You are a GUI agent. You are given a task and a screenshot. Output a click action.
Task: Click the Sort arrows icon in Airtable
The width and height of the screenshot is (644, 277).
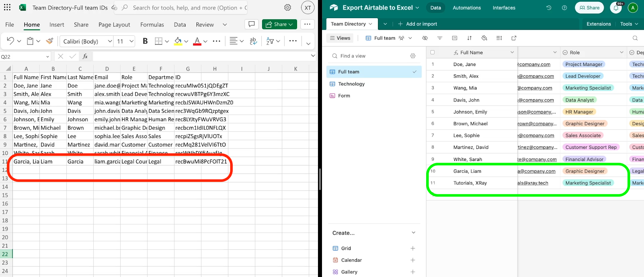(469, 38)
